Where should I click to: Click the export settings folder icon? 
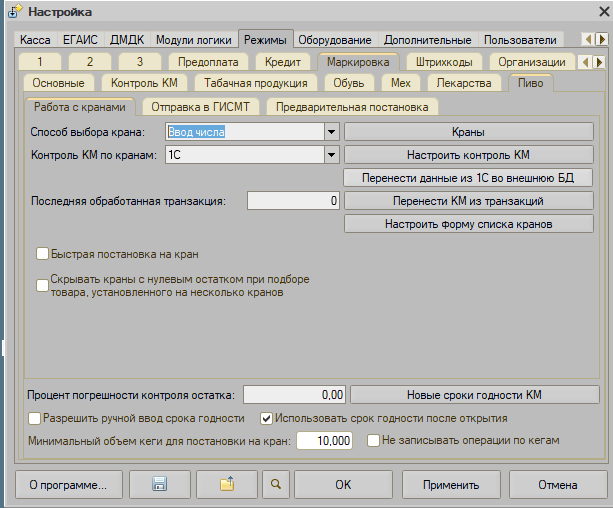(x=226, y=485)
